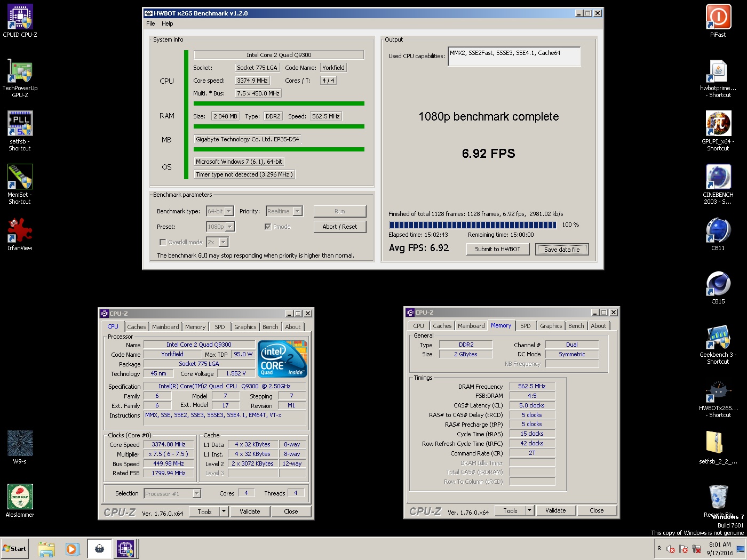Open the CPUID CPU-Z desktop shortcut
The image size is (747, 560).
[x=20, y=21]
